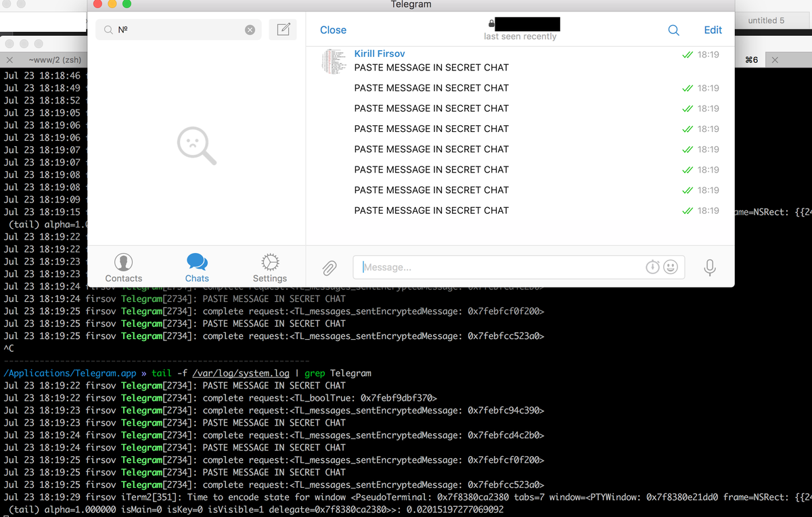Screen dimensions: 812x517
Task: Edit the secret chat messages
Action: (x=713, y=30)
